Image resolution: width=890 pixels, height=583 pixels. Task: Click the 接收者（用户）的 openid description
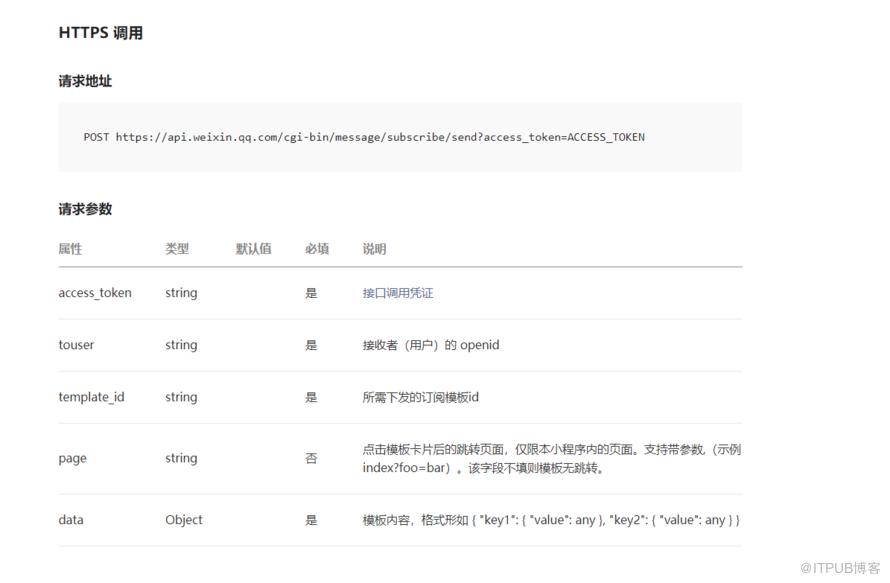[431, 345]
